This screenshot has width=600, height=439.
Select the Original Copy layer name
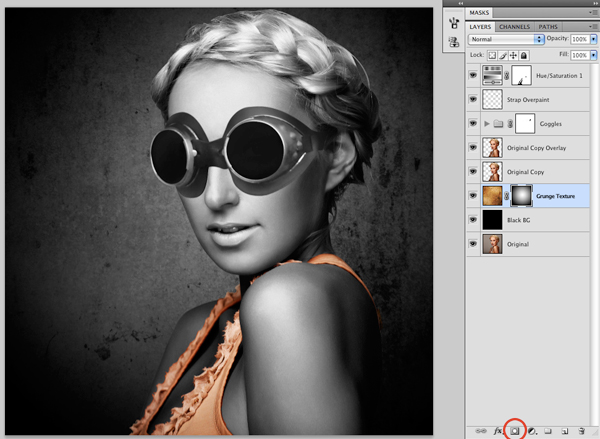[525, 172]
